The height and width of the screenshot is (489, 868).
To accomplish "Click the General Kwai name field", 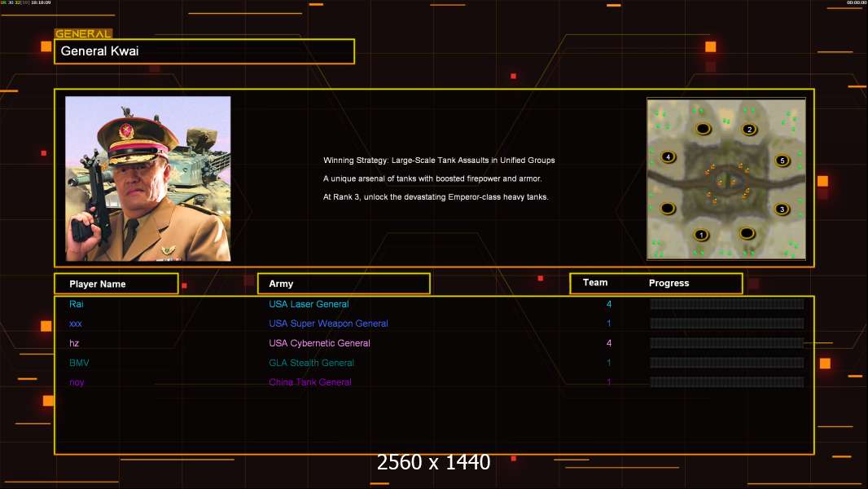I will point(204,51).
